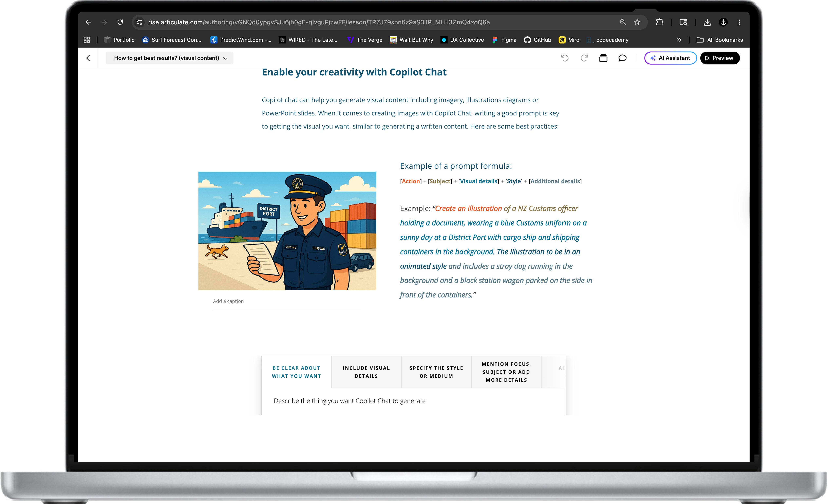Click the intro paragraph about Copilot chat
828x504 pixels.
(410, 113)
